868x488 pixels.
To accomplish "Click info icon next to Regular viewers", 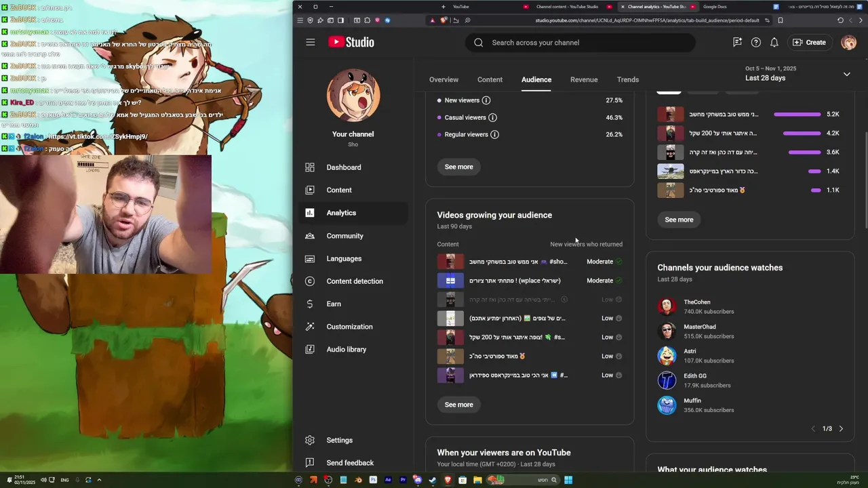I will 494,135.
